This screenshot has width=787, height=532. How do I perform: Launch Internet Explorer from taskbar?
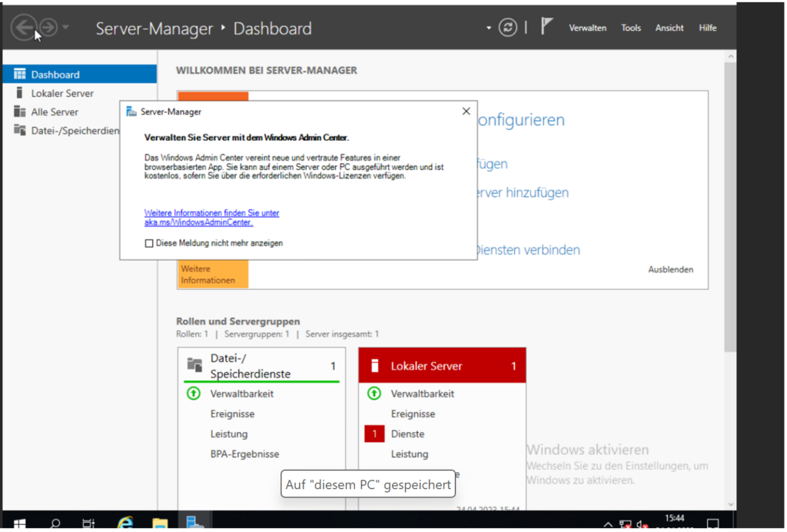(125, 523)
